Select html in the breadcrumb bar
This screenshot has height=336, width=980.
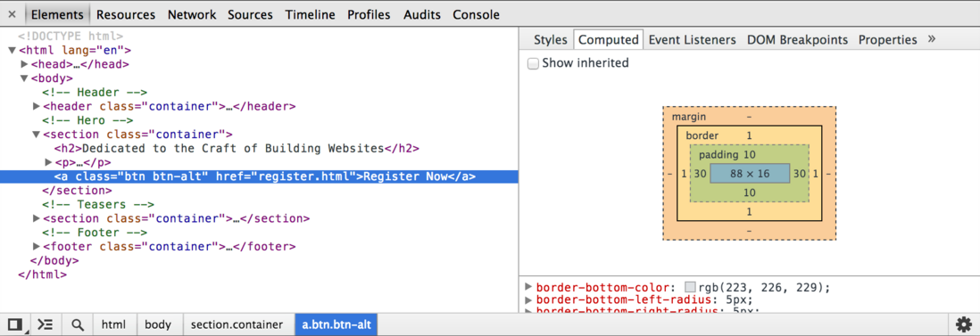click(113, 324)
